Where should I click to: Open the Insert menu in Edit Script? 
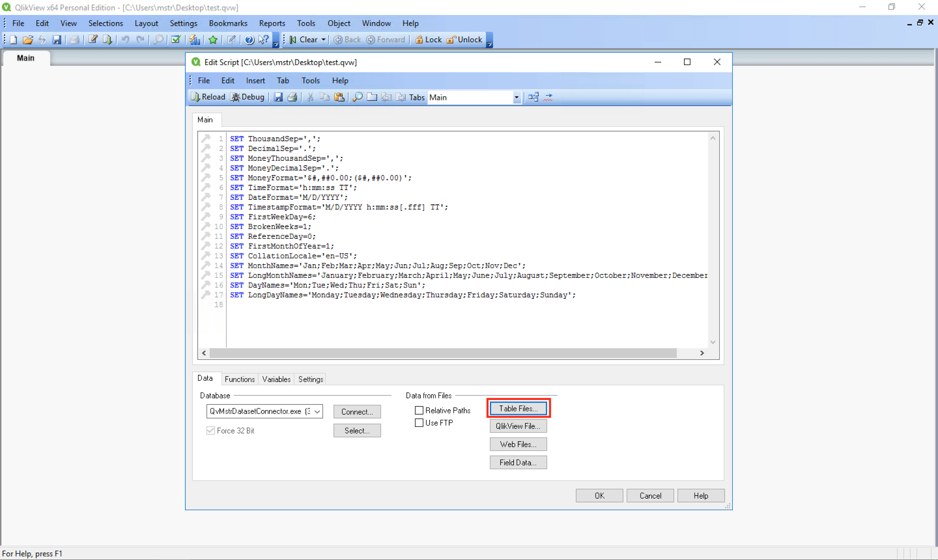[255, 80]
